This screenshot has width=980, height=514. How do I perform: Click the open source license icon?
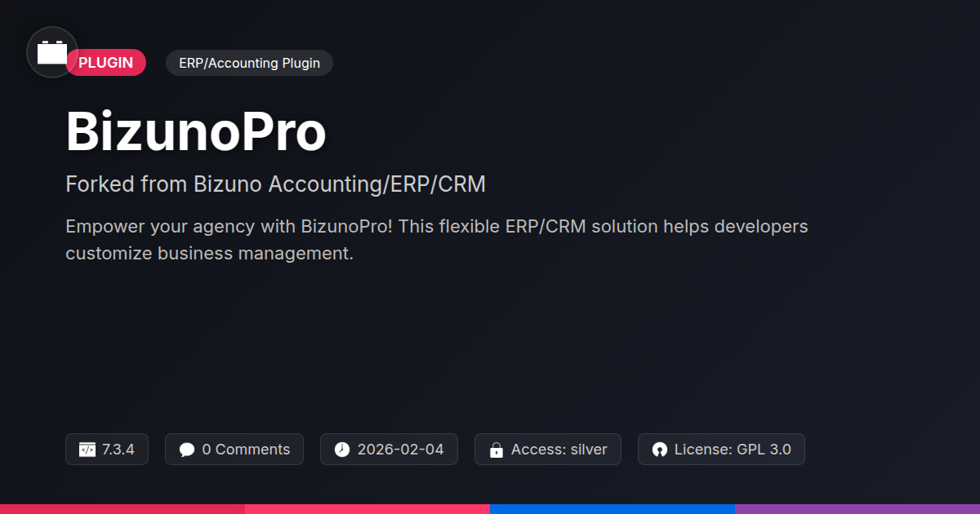(x=660, y=450)
